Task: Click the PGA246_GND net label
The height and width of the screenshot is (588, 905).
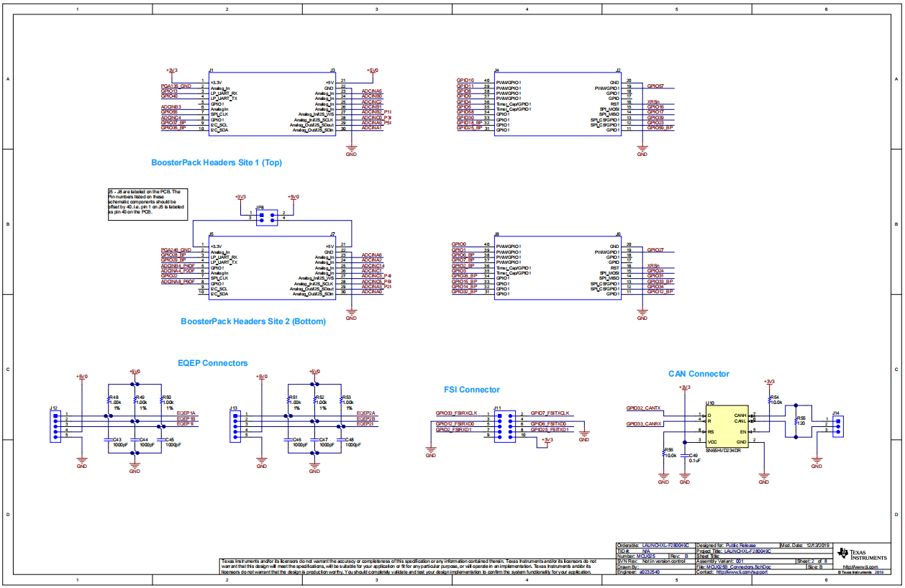Action: coord(176,249)
